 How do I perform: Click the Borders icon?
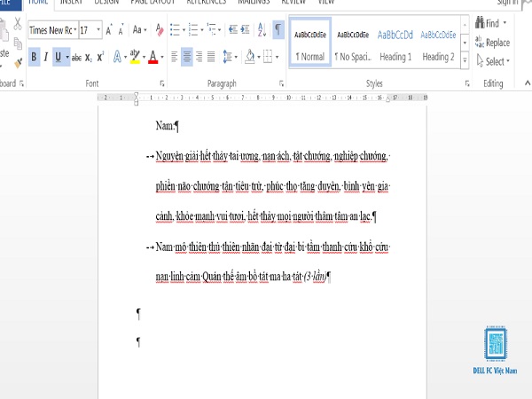pos(268,57)
